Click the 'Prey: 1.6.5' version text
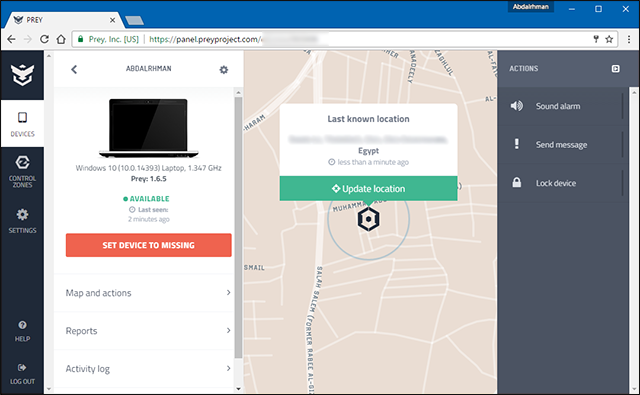Viewport: 640px width, 395px height. [x=149, y=179]
